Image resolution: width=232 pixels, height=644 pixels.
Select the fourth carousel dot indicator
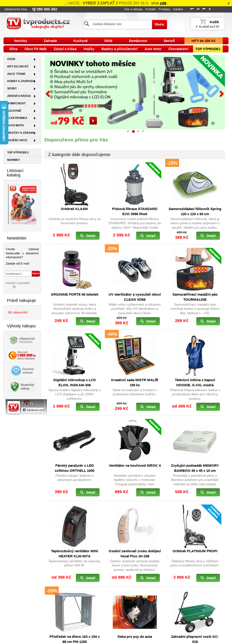[143, 131]
